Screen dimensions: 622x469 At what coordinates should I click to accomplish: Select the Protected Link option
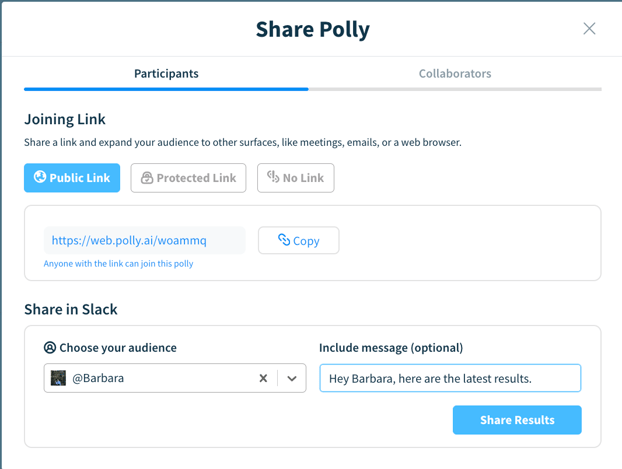pyautogui.click(x=188, y=178)
